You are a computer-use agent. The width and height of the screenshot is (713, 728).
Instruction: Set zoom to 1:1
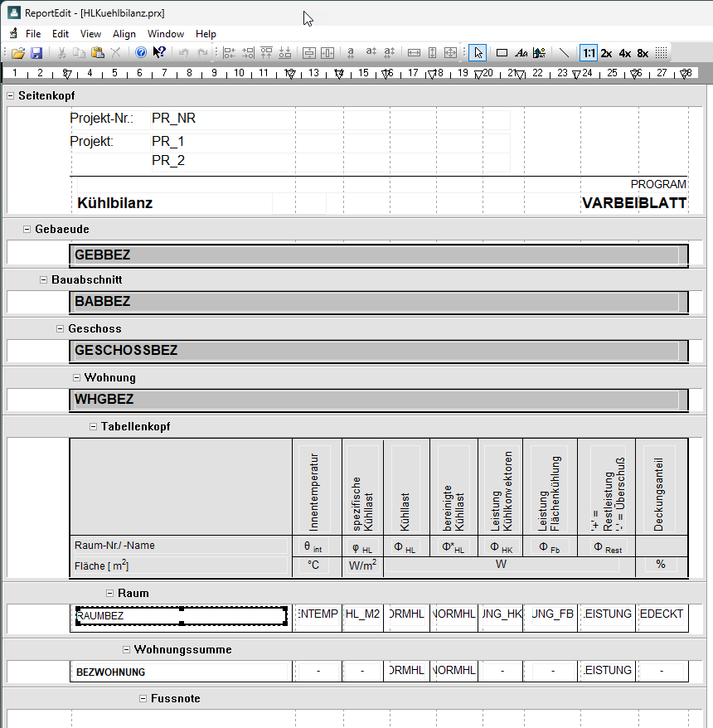click(589, 53)
